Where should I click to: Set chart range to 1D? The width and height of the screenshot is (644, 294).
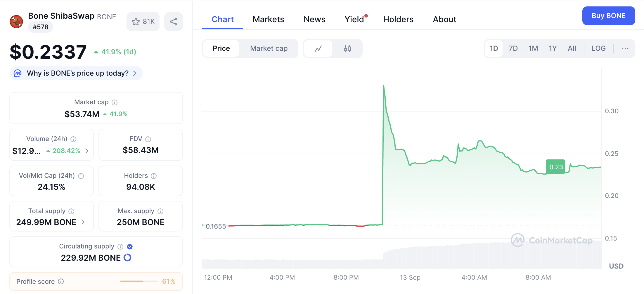point(494,48)
